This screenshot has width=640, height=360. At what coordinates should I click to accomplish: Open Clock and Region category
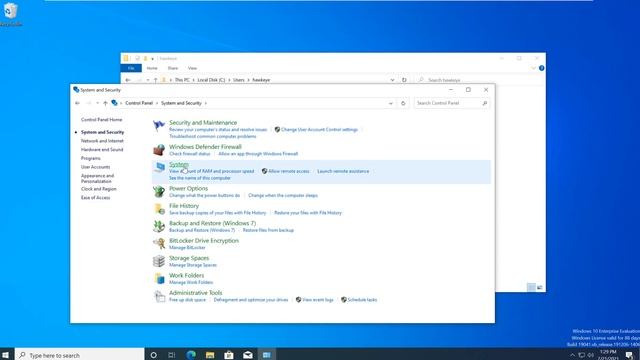(99, 189)
